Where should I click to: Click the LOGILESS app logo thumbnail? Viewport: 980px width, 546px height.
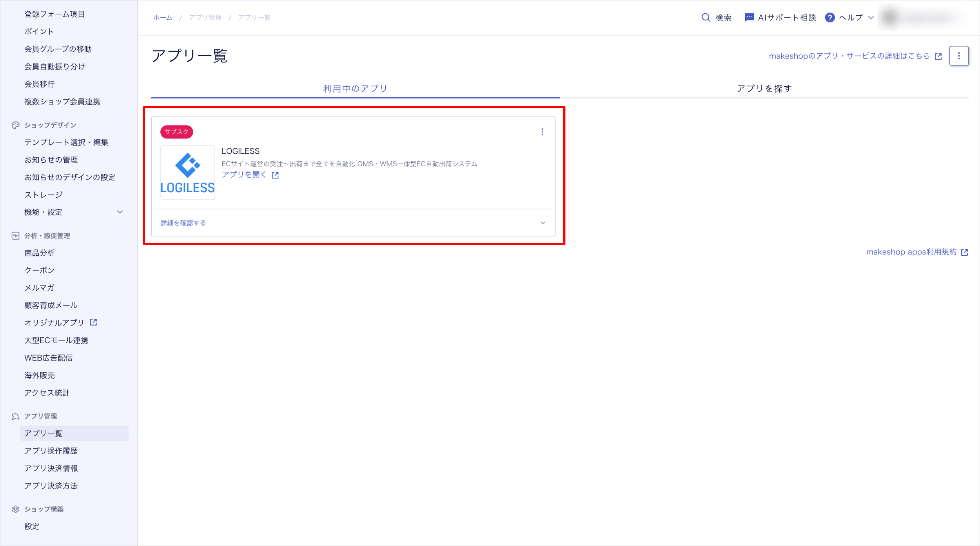pyautogui.click(x=187, y=173)
